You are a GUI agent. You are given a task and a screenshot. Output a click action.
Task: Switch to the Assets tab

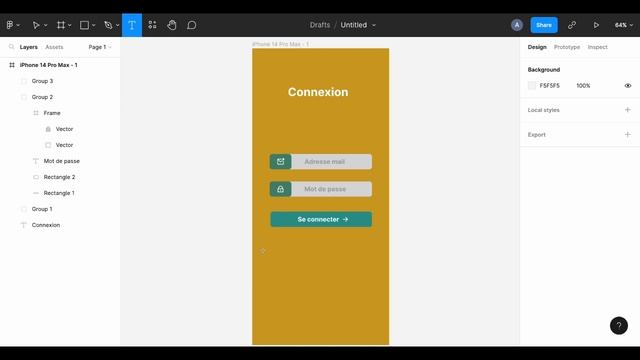(54, 47)
